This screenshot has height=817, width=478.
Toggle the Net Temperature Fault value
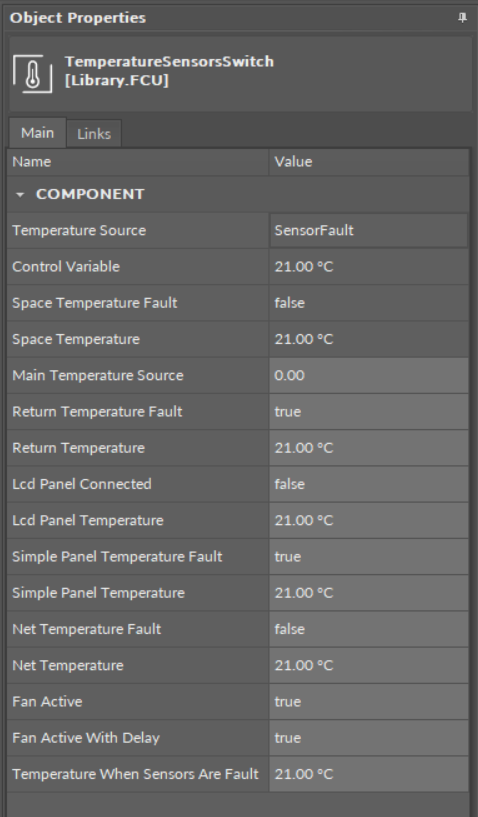pyautogui.click(x=369, y=629)
